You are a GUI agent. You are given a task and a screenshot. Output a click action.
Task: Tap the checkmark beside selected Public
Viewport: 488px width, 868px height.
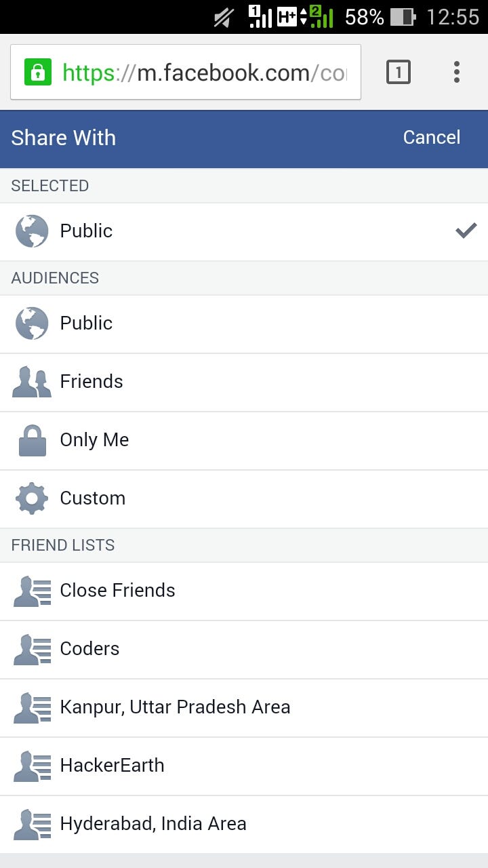pyautogui.click(x=466, y=231)
